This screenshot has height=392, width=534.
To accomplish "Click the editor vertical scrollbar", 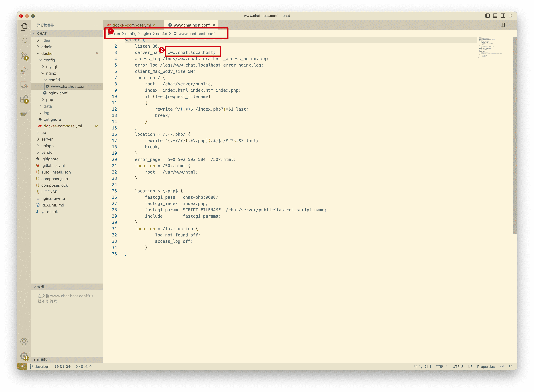I will [515, 135].
